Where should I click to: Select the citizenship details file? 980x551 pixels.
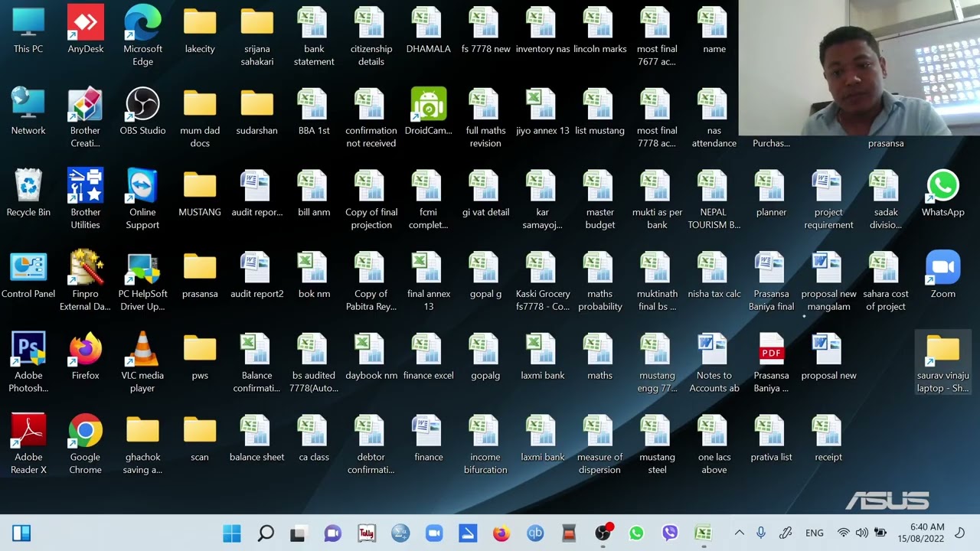tap(371, 36)
